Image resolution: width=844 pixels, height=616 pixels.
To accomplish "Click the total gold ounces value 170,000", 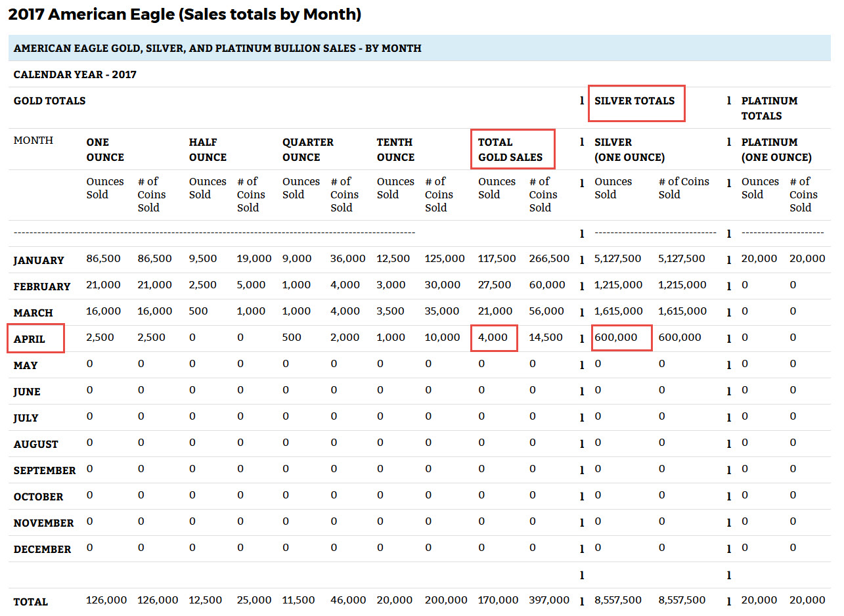I will coord(499,600).
